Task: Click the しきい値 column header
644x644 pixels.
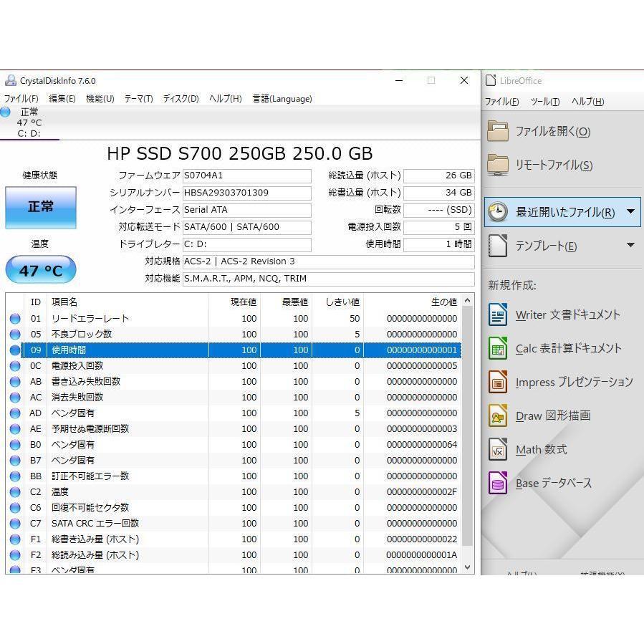Action: pyautogui.click(x=337, y=302)
